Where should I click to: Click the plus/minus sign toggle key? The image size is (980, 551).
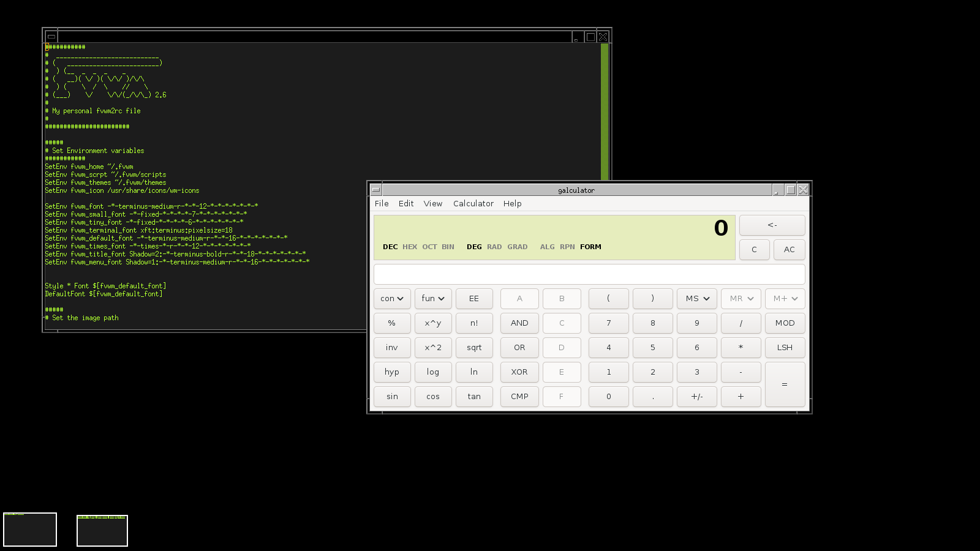(x=696, y=397)
